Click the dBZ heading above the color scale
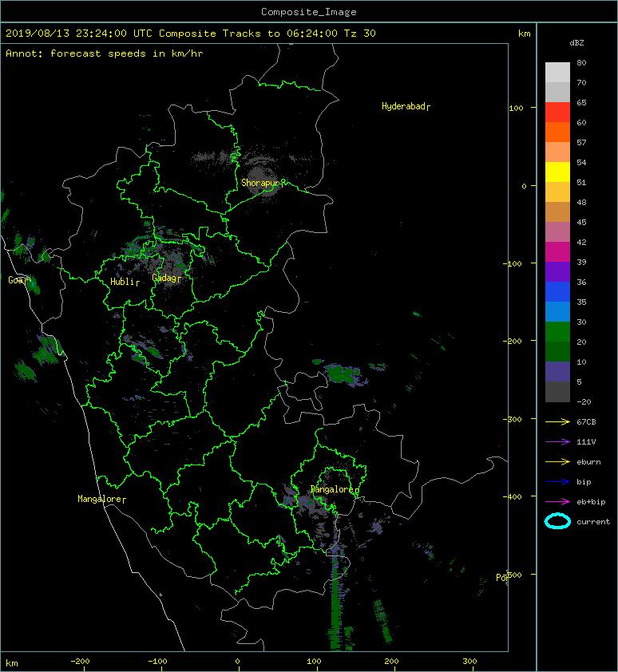 (x=576, y=43)
